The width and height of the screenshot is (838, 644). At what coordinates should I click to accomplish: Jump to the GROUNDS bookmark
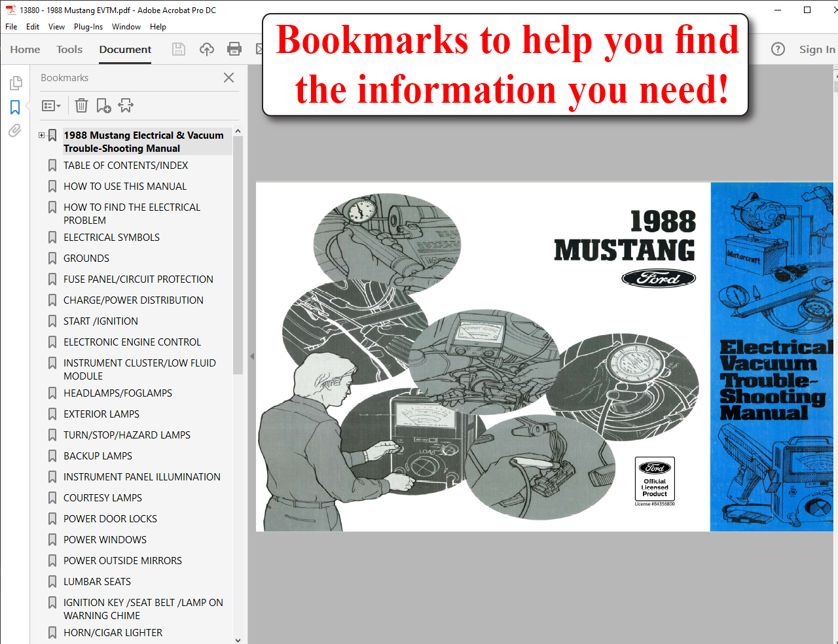pos(86,259)
